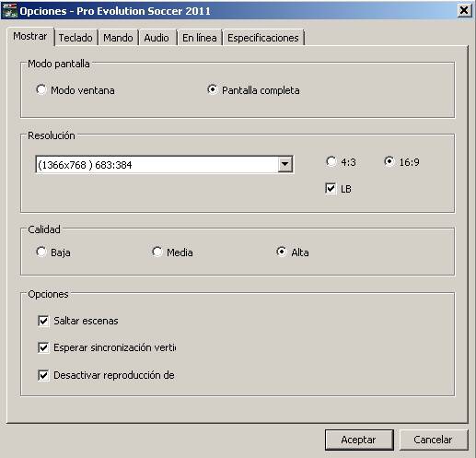Viewport: 476px width, 458px height.
Task: Click the 1366x768 resolution combo box field
Action: 165,164
